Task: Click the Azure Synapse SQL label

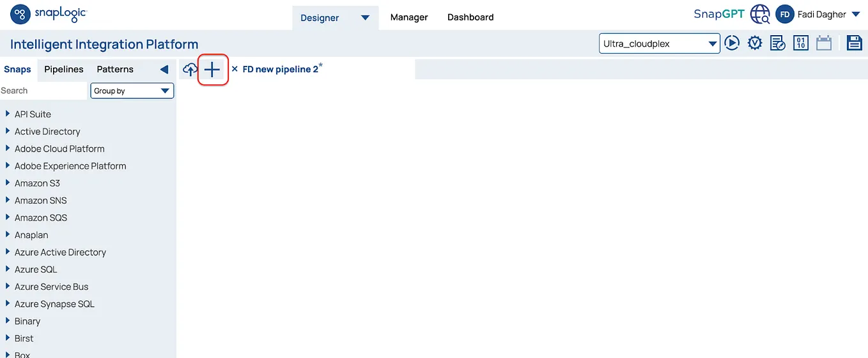Action: pos(54,304)
